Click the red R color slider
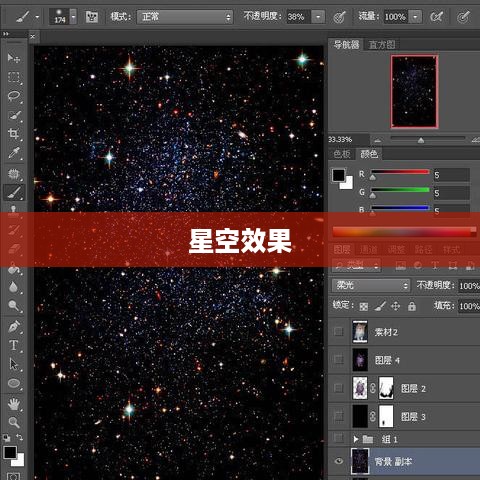 click(400, 172)
